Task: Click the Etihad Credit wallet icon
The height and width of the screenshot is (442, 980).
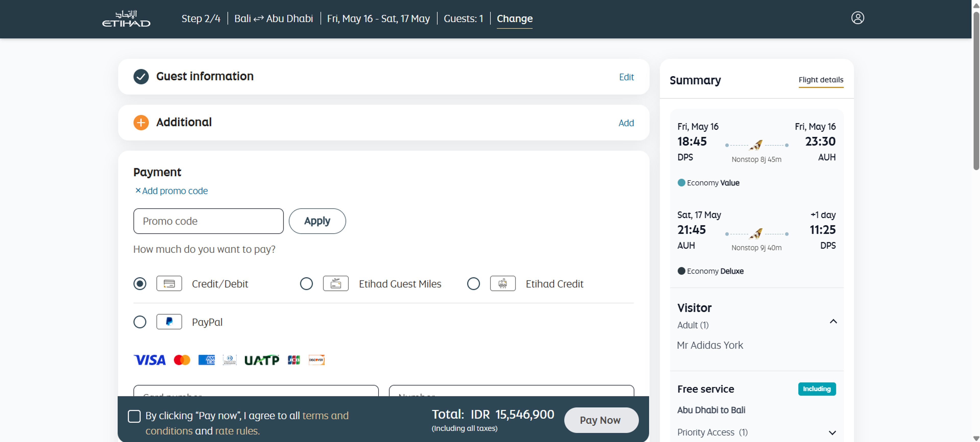Action: click(502, 283)
